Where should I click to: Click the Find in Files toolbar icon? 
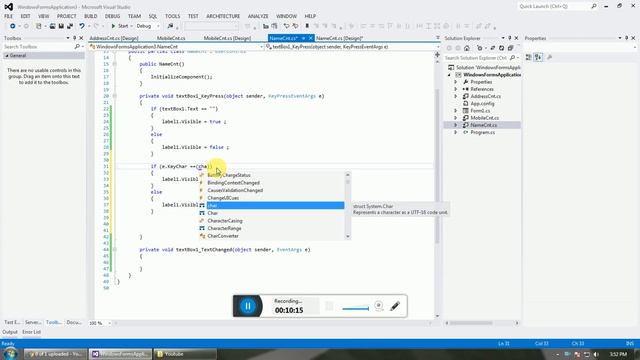pyautogui.click(x=170, y=26)
